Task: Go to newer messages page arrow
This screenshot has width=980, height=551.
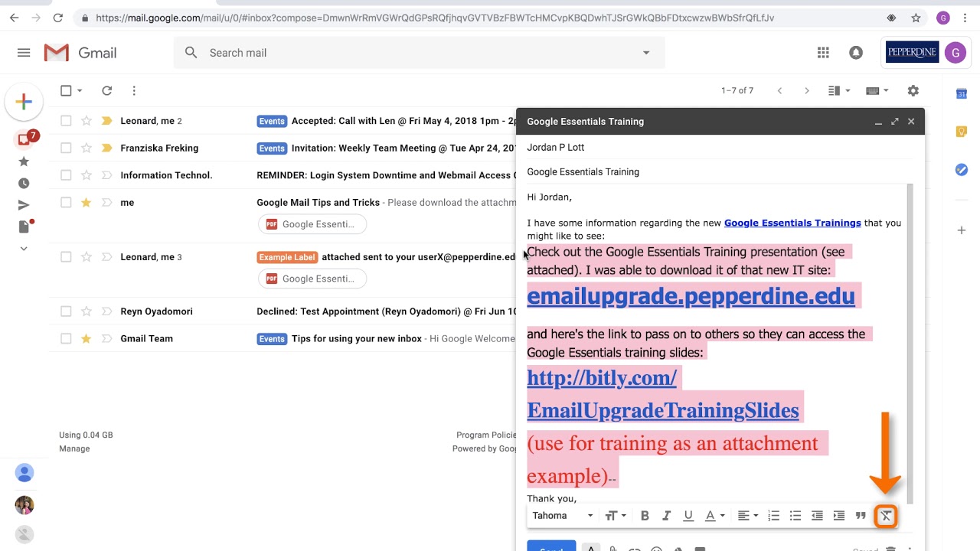Action: pos(779,90)
